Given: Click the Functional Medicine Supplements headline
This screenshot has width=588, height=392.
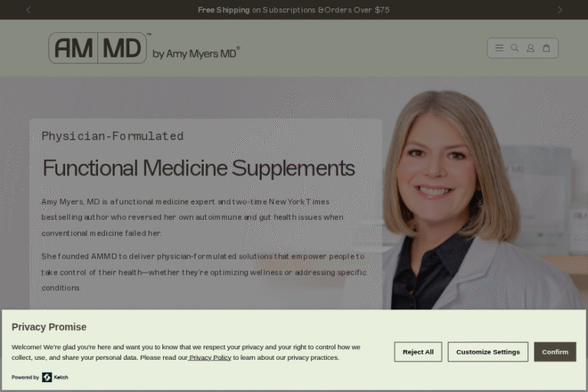Looking at the screenshot, I should (198, 168).
